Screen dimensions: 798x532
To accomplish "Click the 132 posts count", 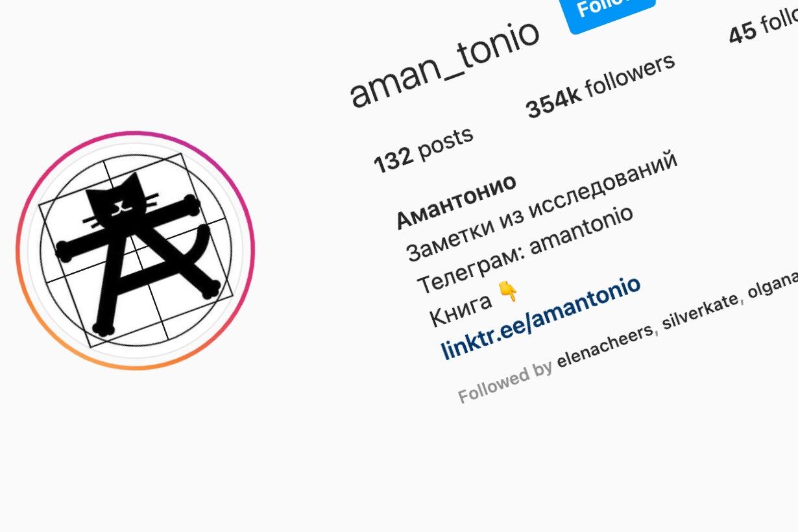I will 423,150.
